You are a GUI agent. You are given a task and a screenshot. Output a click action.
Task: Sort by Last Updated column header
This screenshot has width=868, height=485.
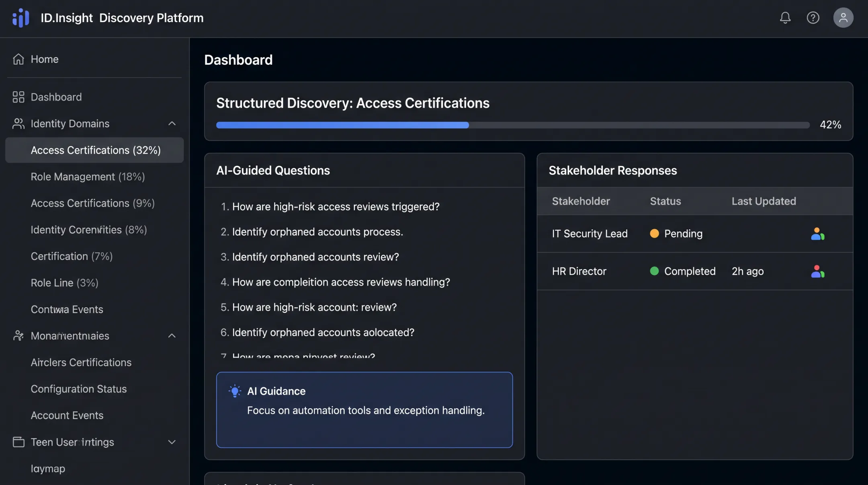(764, 201)
